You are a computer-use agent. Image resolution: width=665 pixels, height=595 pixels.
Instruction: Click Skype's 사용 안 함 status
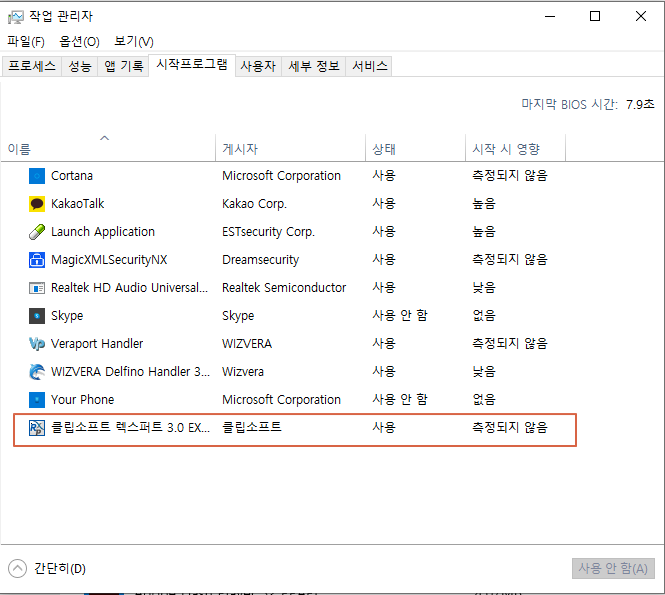(400, 316)
